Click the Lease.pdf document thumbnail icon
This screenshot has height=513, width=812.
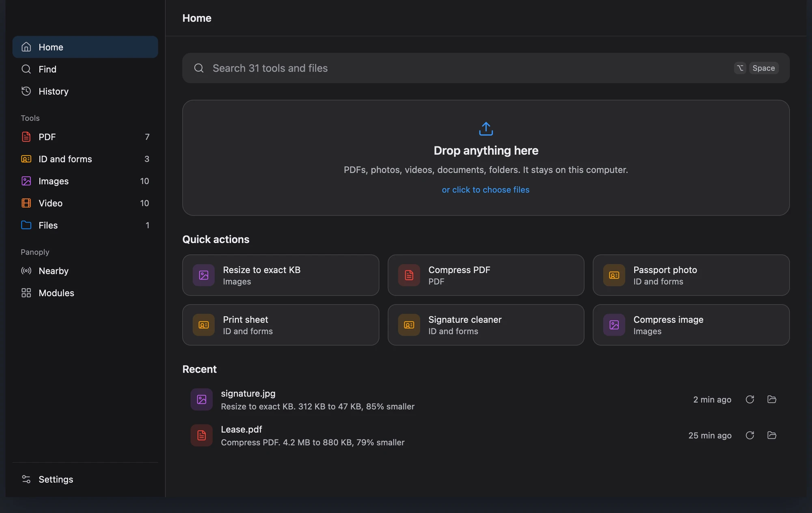(201, 435)
